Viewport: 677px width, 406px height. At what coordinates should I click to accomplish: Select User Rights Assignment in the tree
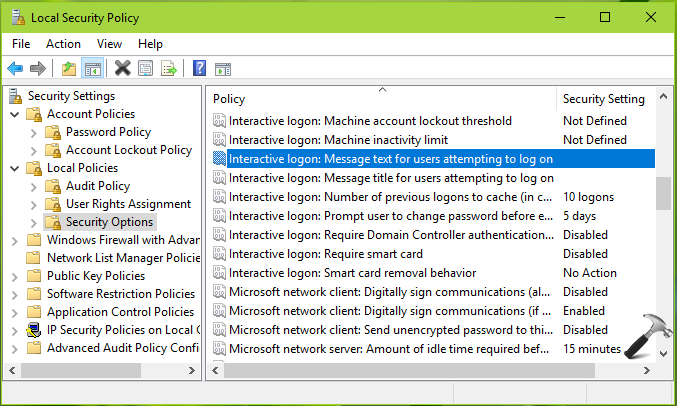click(x=128, y=204)
